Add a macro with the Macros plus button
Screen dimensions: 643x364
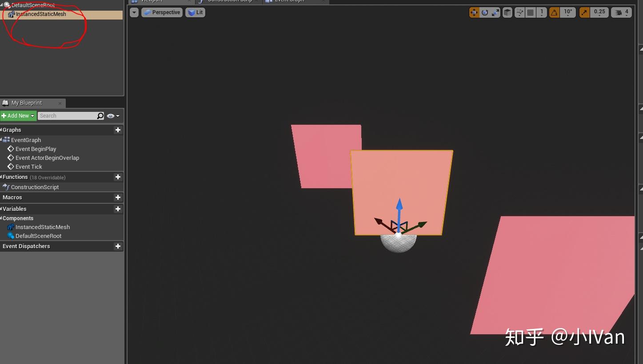click(118, 198)
